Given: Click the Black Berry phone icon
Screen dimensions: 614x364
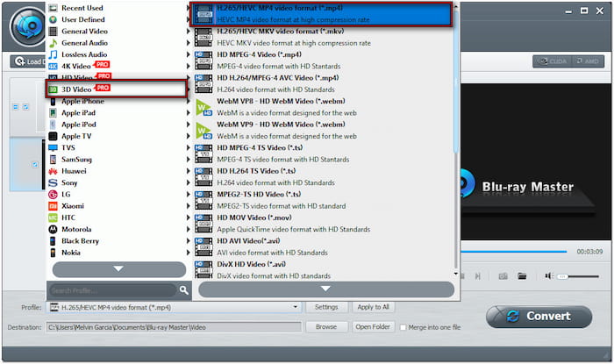Looking at the screenshot, I should pyautogui.click(x=53, y=241).
